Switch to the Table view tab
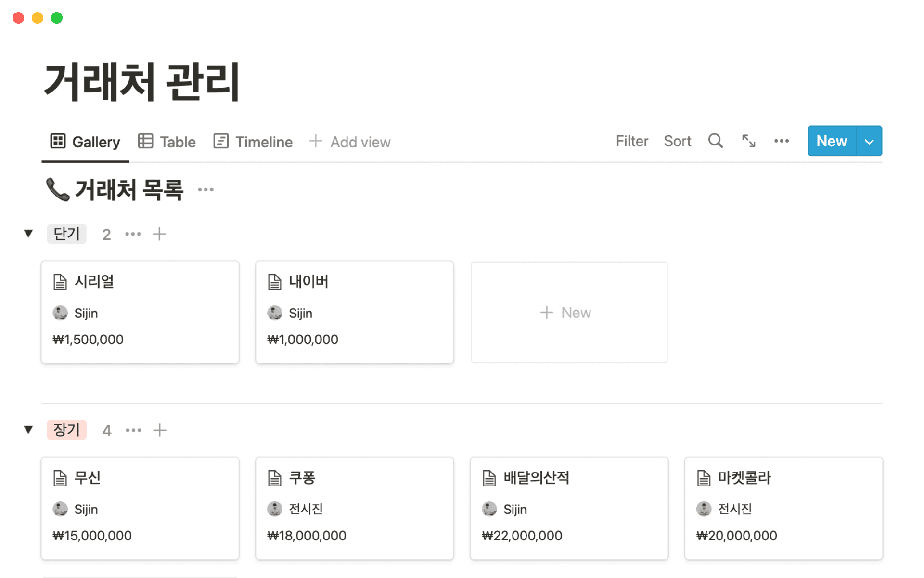 167,142
